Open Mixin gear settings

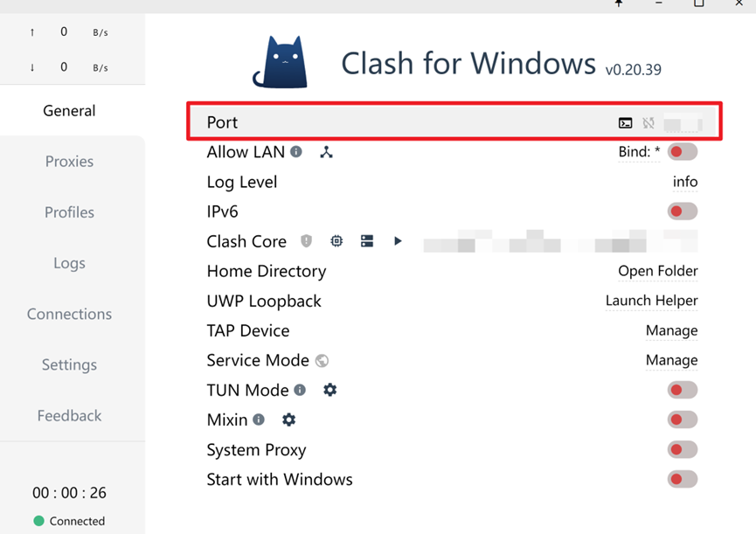coord(288,420)
